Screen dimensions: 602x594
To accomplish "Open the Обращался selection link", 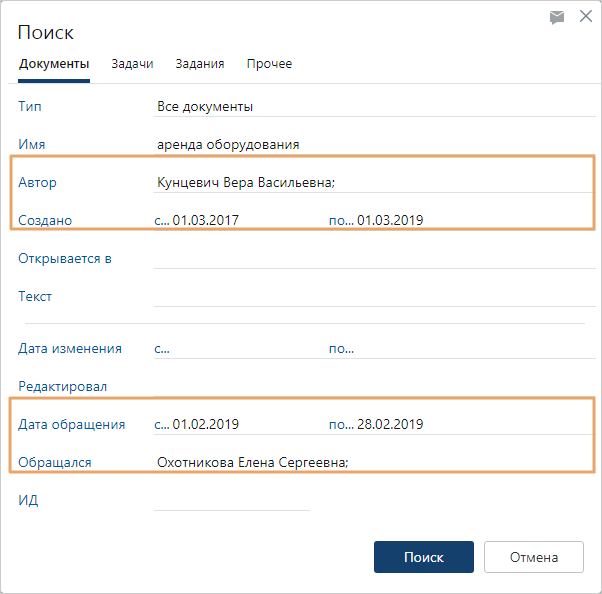I will [x=55, y=462].
